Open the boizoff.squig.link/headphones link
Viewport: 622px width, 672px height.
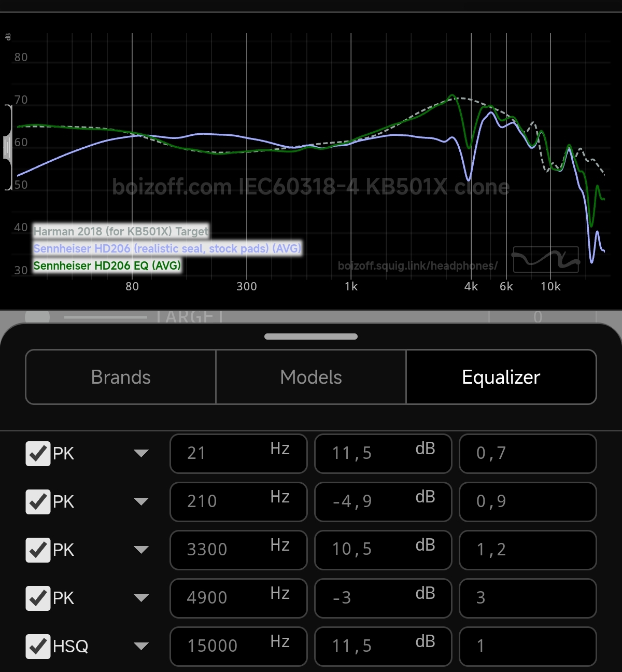pos(417,266)
